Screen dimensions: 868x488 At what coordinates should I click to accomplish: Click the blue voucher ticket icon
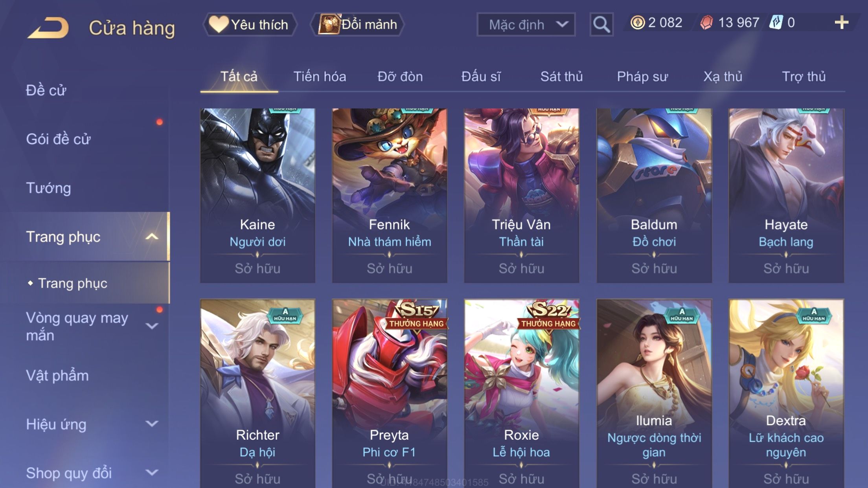coord(776,22)
